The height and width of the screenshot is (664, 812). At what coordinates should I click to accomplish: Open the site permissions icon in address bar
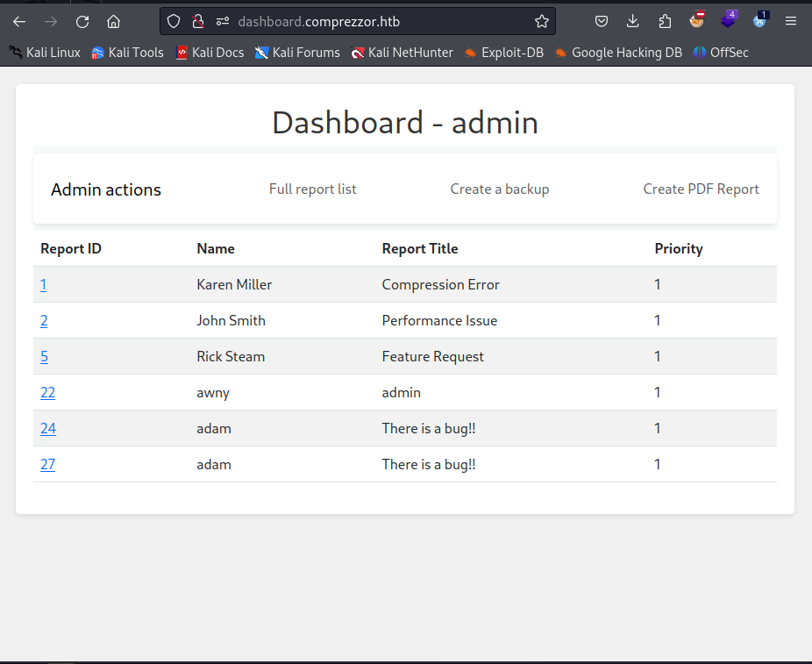[x=223, y=21]
